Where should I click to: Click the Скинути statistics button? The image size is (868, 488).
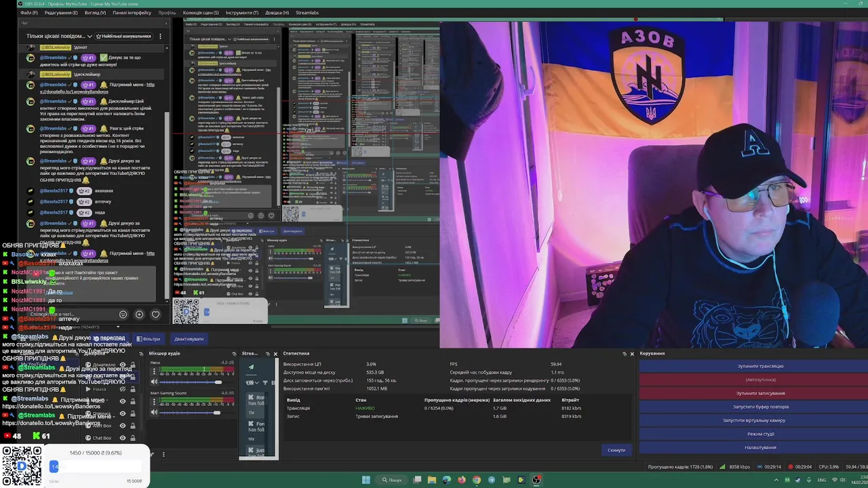click(616, 450)
